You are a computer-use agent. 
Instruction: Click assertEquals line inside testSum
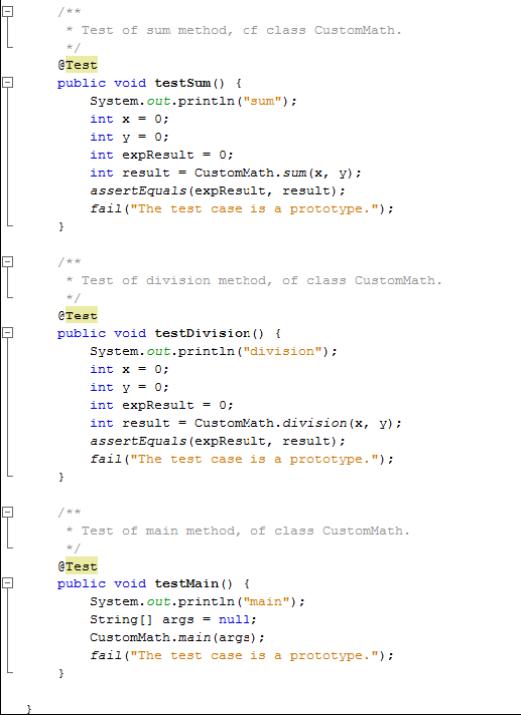(x=217, y=191)
